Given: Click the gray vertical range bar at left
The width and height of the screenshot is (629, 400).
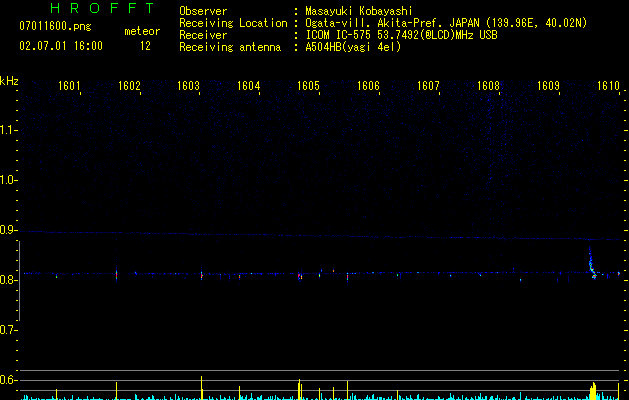Looking at the screenshot, I should [x=19, y=281].
